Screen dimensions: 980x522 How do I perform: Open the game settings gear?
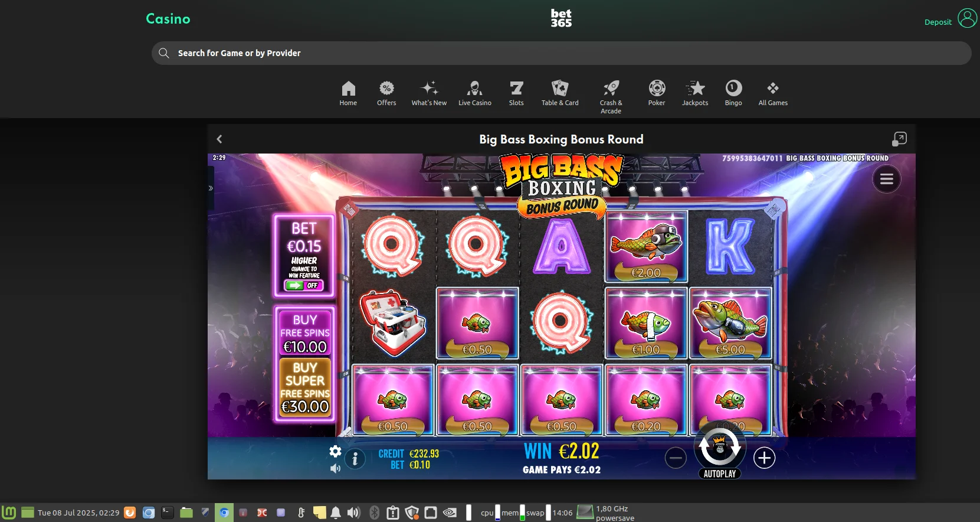pos(335,452)
